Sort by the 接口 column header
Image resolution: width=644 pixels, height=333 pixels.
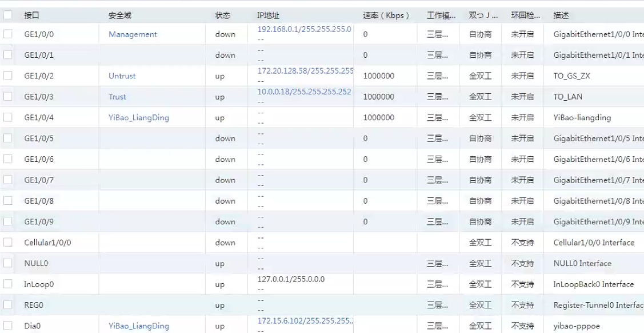tap(31, 15)
